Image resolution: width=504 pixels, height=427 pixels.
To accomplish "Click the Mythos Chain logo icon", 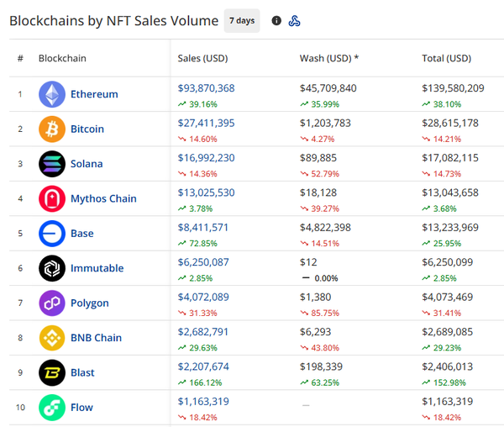I will pos(52,198).
